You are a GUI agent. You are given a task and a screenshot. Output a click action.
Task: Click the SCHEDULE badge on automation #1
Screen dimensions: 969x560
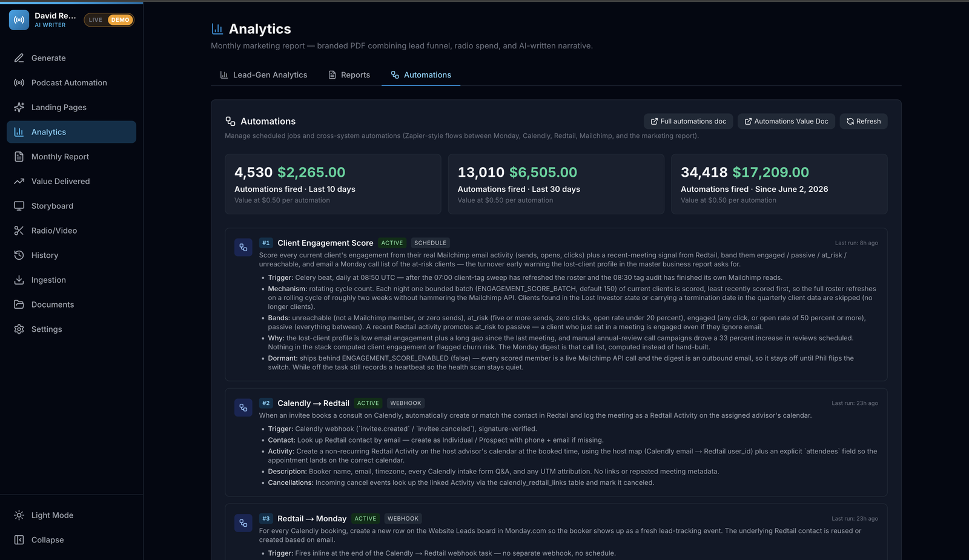click(430, 243)
